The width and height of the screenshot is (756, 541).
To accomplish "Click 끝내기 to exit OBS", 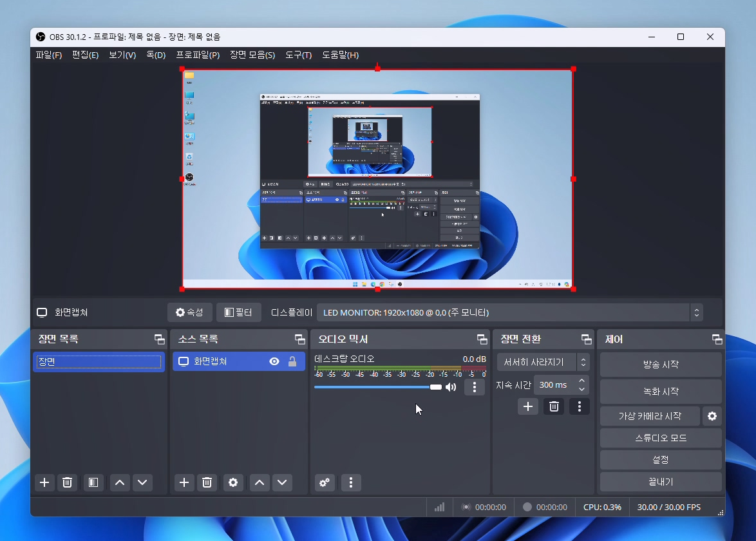I will coord(661,482).
